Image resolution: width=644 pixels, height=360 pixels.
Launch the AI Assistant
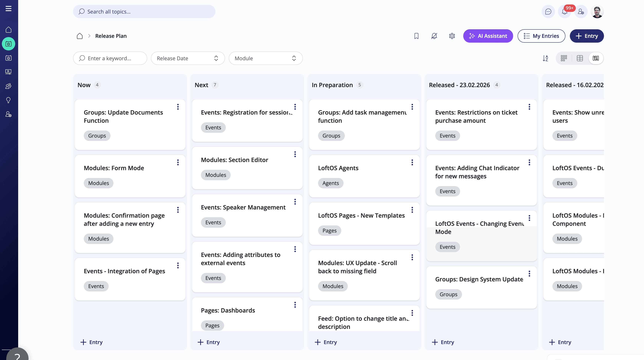pyautogui.click(x=488, y=36)
